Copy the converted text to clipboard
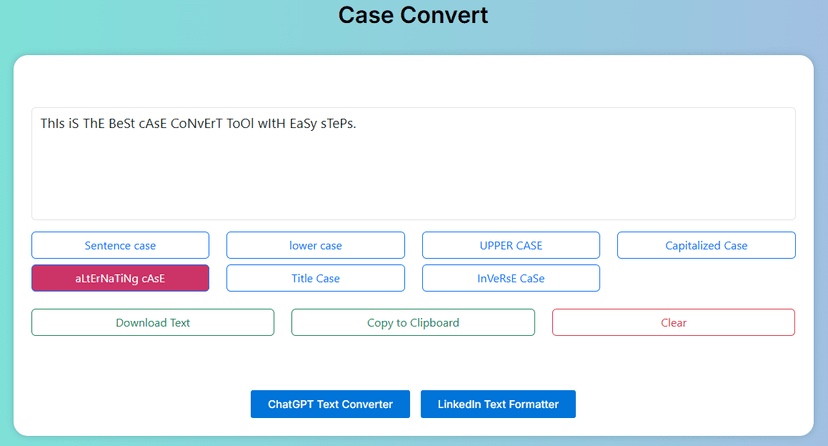The height and width of the screenshot is (446, 828). pos(413,322)
